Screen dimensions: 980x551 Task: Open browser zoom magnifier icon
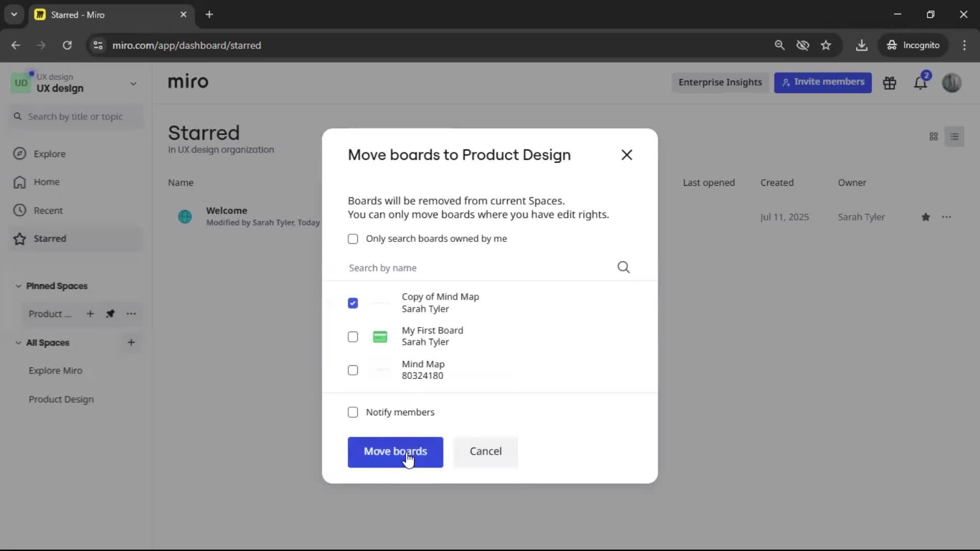click(779, 45)
